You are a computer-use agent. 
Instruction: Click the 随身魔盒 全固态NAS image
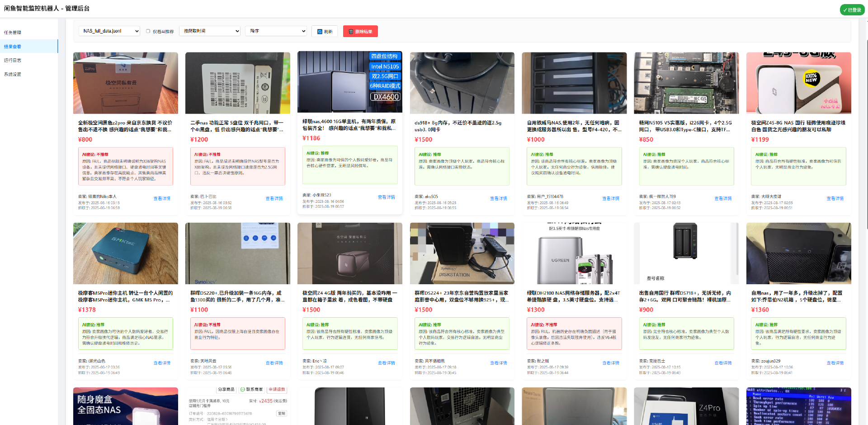tap(126, 406)
